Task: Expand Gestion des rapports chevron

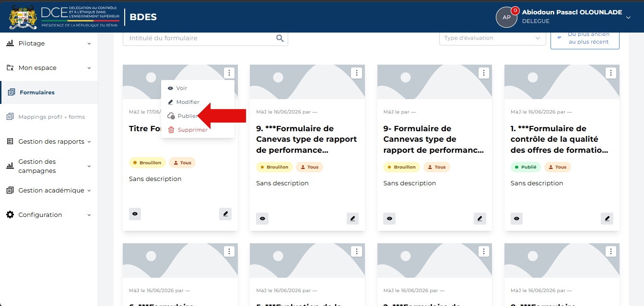Action: click(89, 142)
